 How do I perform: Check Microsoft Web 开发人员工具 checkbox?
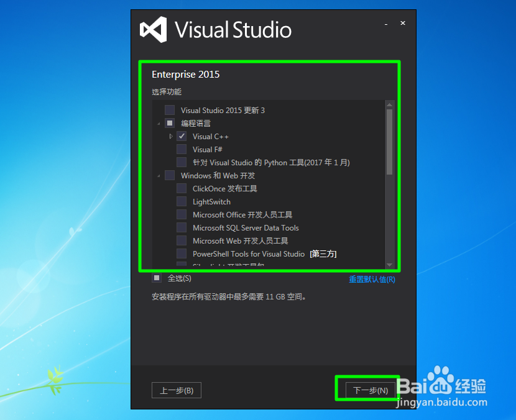[182, 240]
